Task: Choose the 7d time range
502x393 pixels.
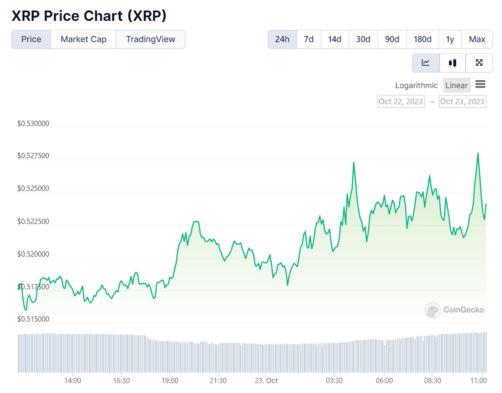Action: pos(309,39)
